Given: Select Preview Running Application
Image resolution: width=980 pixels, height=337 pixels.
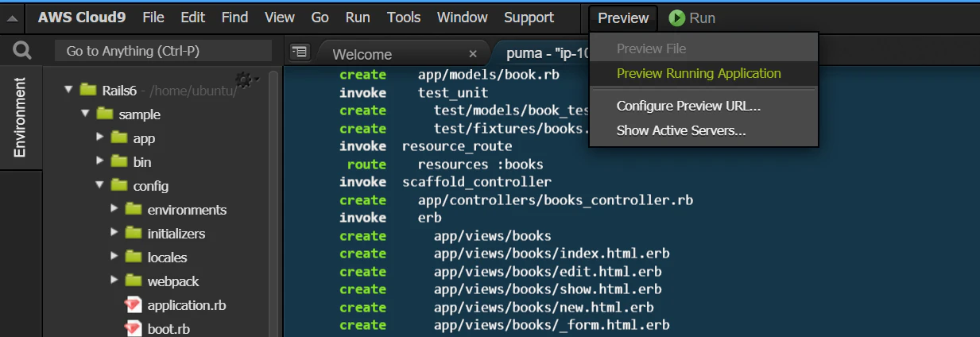Looking at the screenshot, I should 703,73.
